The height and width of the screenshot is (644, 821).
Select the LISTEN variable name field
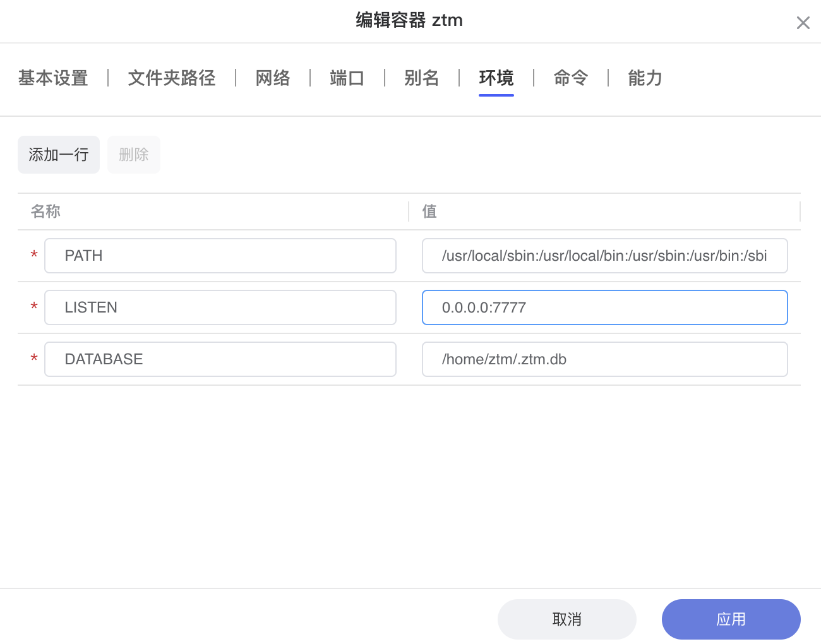pyautogui.click(x=220, y=307)
